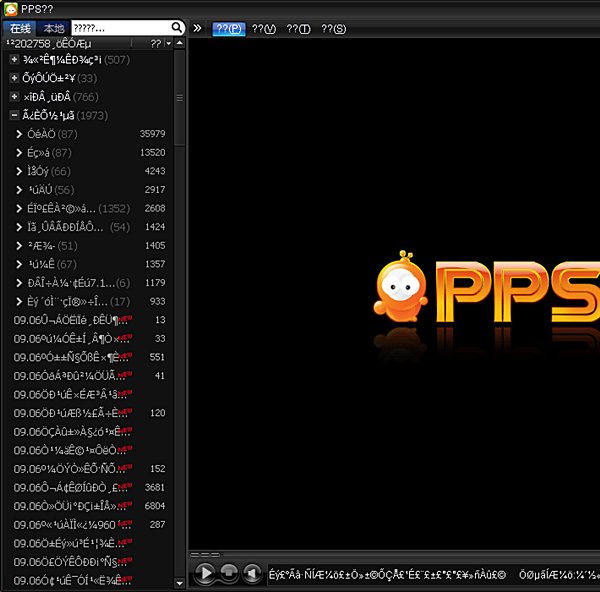Click the playback progress slider handle

coord(205,554)
